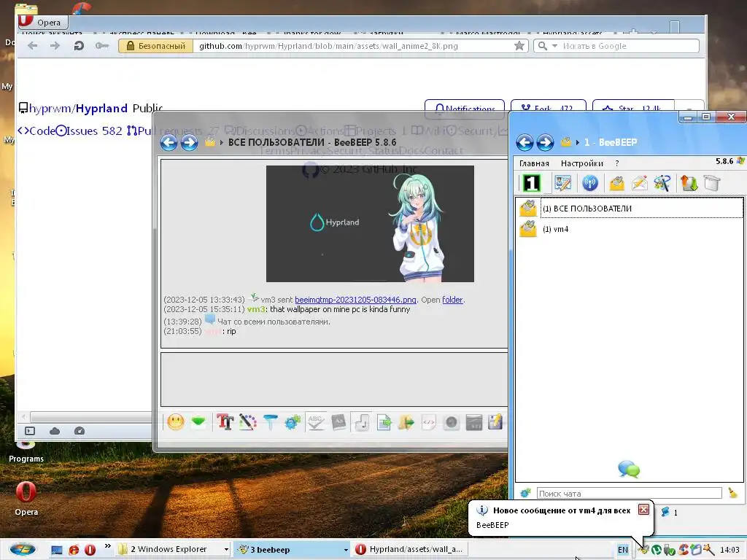The width and height of the screenshot is (747, 560).
Task: Go forward in the BeeBEEP main window
Action: (545, 142)
